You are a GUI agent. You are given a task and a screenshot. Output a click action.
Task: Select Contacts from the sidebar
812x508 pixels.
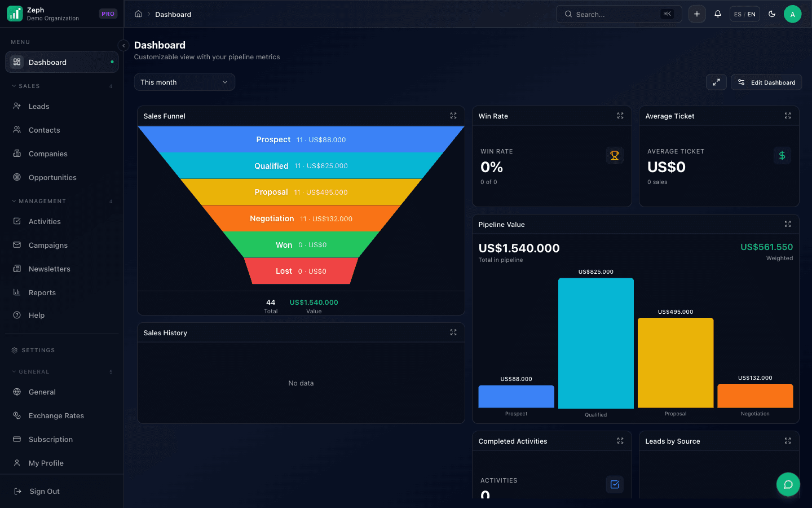[x=45, y=130]
